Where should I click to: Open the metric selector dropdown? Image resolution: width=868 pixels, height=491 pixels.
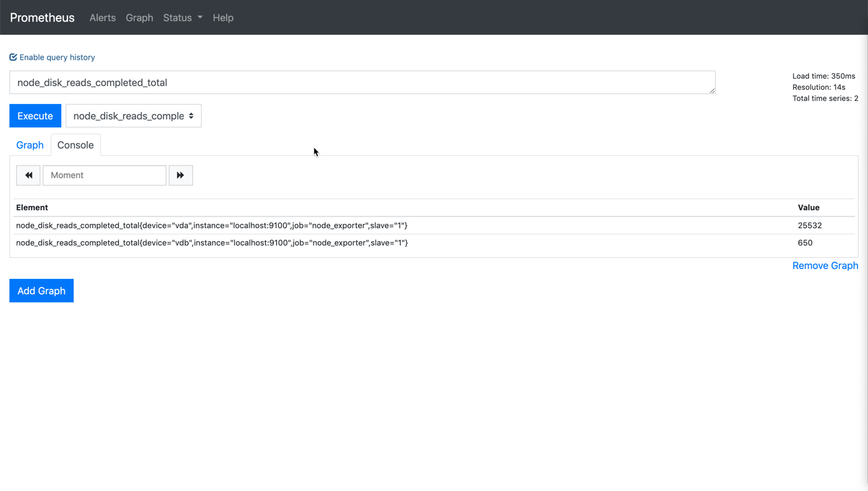click(x=134, y=116)
